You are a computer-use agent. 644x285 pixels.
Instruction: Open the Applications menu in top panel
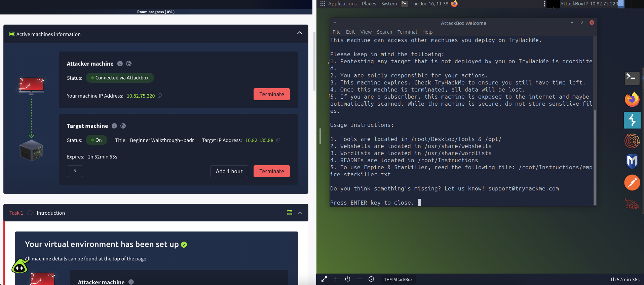pyautogui.click(x=342, y=4)
